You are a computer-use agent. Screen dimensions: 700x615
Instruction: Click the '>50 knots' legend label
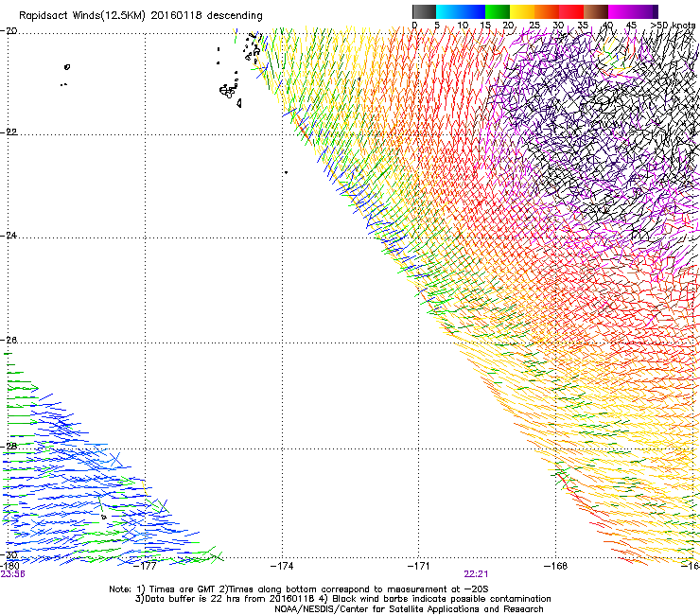pos(673,25)
